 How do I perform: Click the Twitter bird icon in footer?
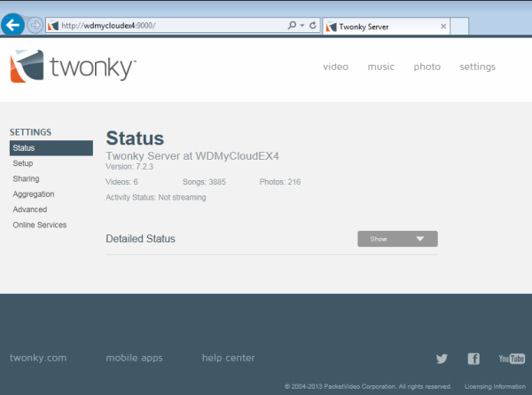click(x=442, y=359)
